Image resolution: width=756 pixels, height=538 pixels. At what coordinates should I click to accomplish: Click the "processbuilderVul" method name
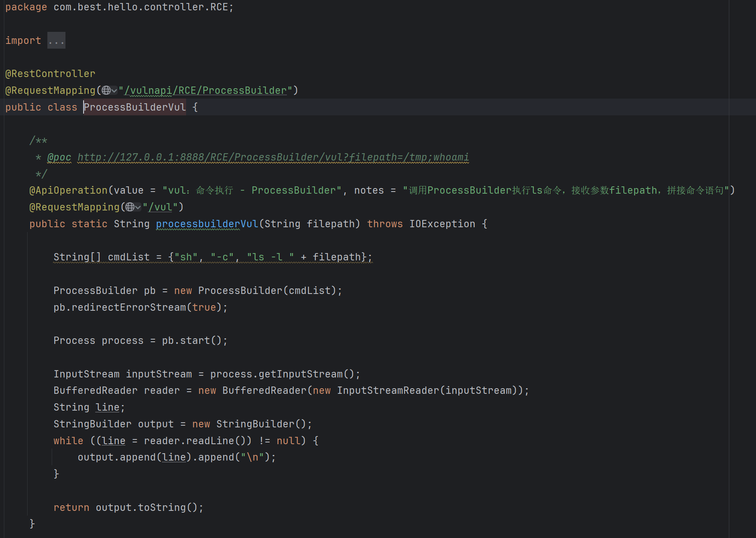coord(207,224)
